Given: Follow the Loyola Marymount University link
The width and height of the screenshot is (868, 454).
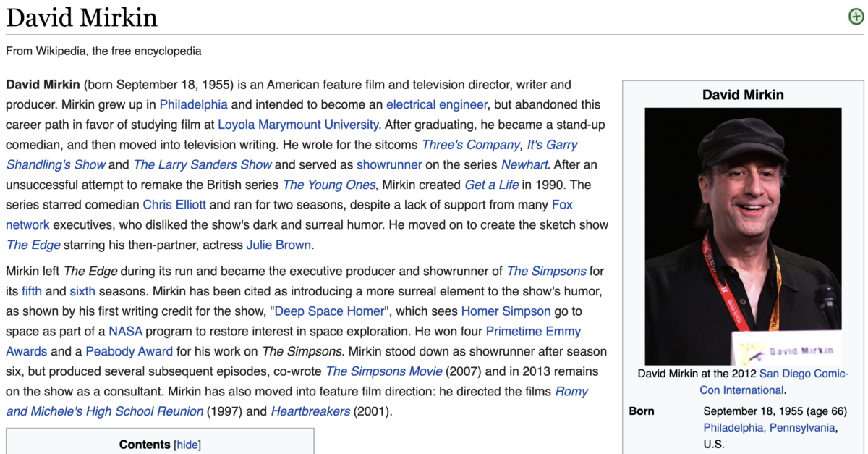Looking at the screenshot, I should (298, 125).
